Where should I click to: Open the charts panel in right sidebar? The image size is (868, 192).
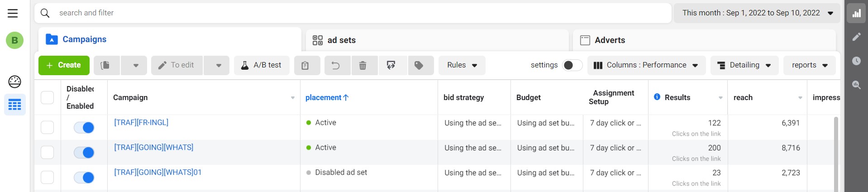(x=856, y=13)
